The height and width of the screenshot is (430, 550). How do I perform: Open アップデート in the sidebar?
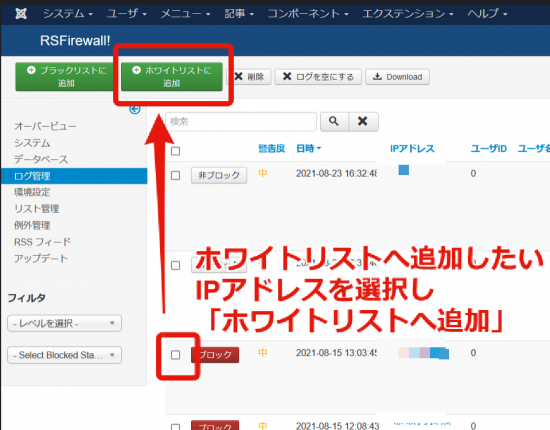[41, 258]
